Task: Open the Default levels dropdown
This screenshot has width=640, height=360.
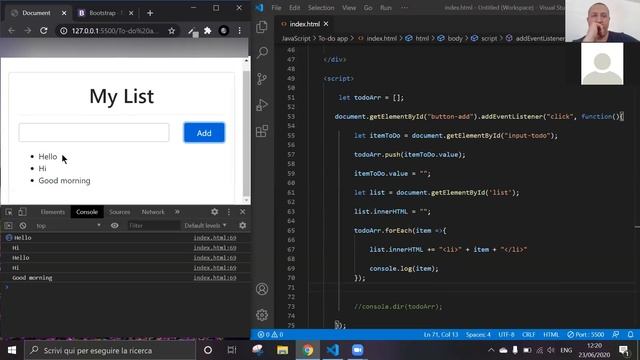Action: pyautogui.click(x=205, y=226)
